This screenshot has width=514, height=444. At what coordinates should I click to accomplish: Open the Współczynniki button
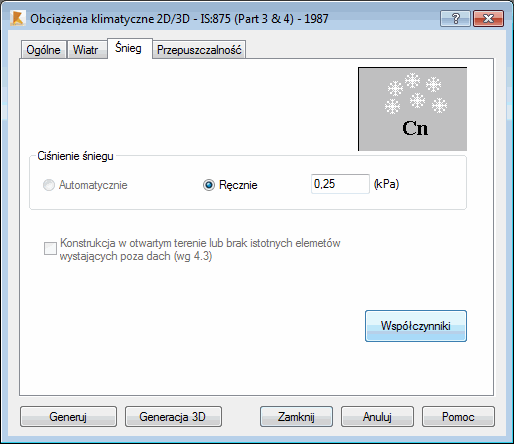pos(416,326)
